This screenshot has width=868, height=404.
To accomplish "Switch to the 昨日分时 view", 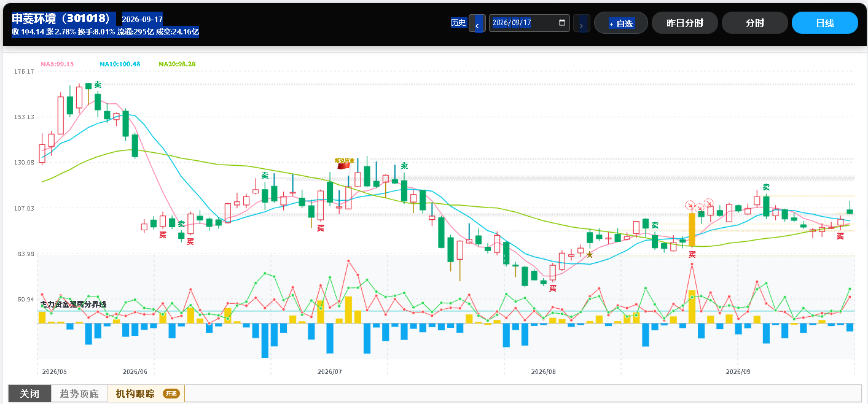I will coord(685,23).
